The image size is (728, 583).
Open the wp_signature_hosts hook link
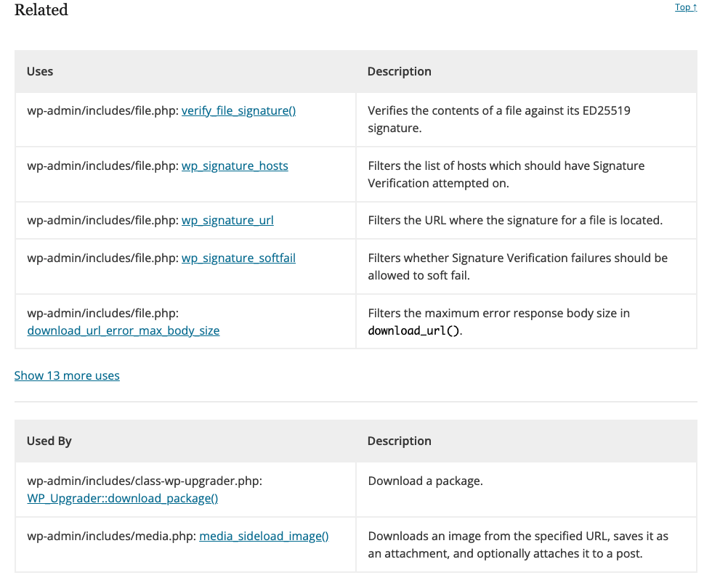click(x=235, y=166)
